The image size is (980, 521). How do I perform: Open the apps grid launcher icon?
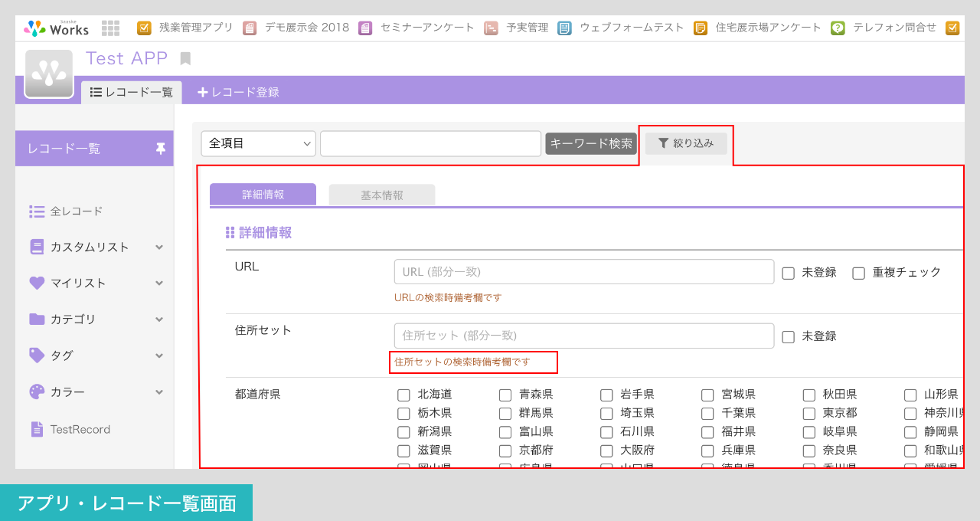[110, 28]
